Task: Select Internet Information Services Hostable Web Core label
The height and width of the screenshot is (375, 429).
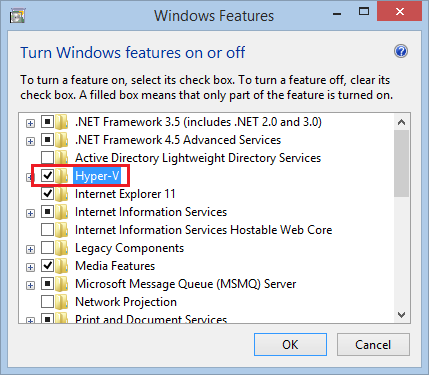Action: pos(203,230)
